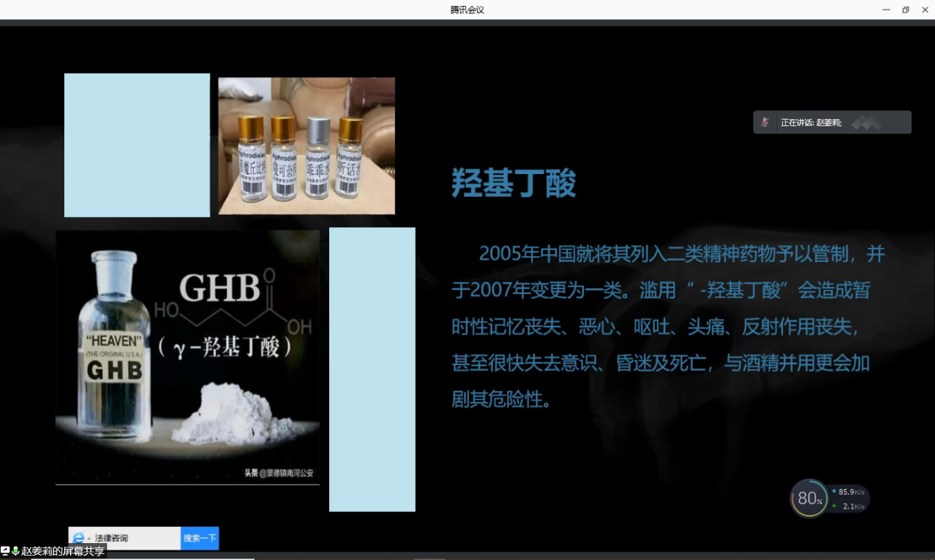
Task: Select the GHB HEAVEN bottle image
Action: [187, 356]
